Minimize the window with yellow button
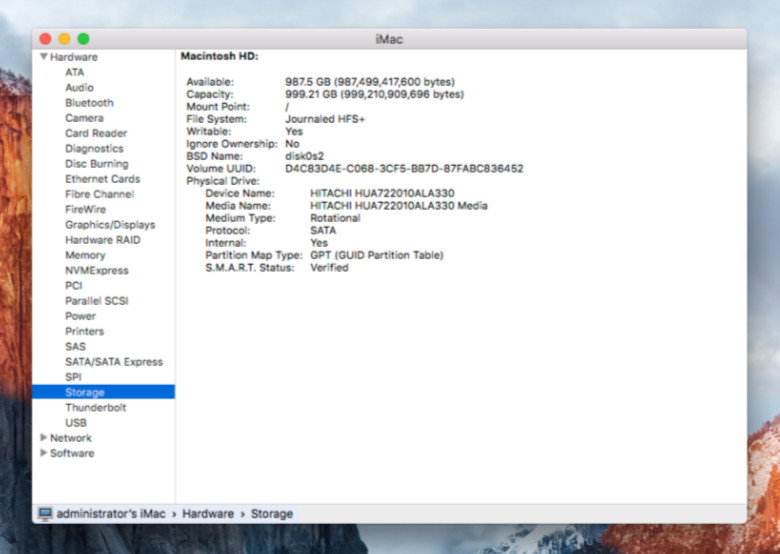 coord(64,39)
